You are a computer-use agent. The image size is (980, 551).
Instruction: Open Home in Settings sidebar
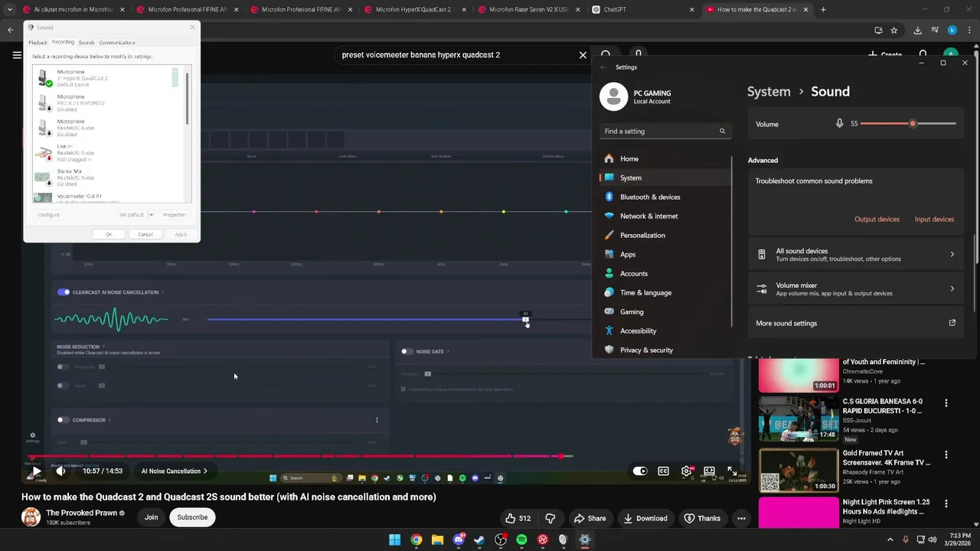point(665,158)
